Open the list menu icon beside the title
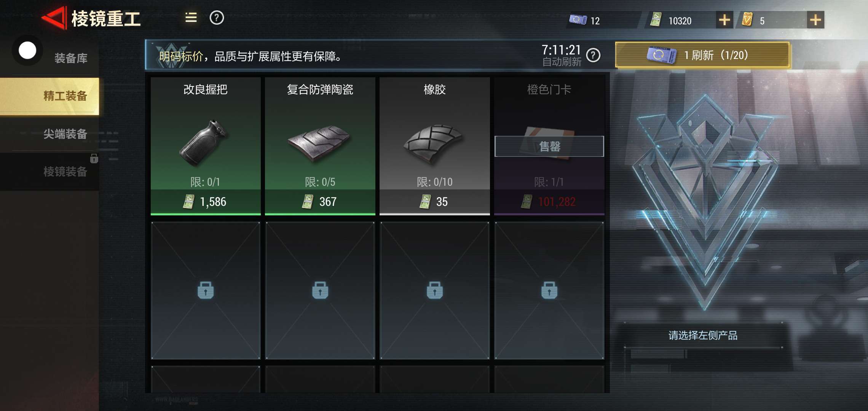 click(x=191, y=18)
